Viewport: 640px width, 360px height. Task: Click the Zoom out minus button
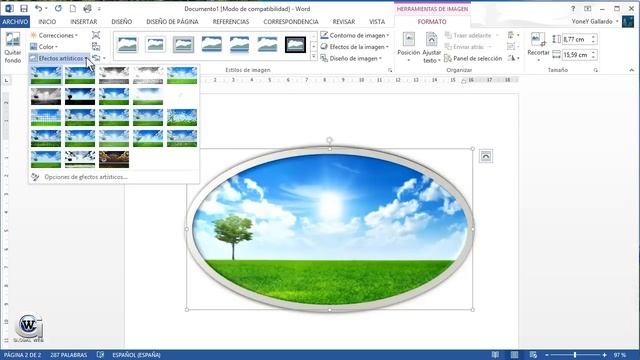(547, 355)
